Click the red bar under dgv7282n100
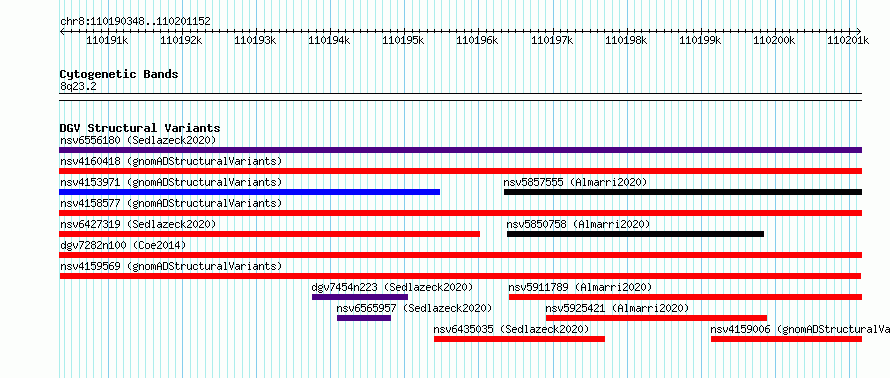This screenshot has width=890, height=378. point(460,255)
